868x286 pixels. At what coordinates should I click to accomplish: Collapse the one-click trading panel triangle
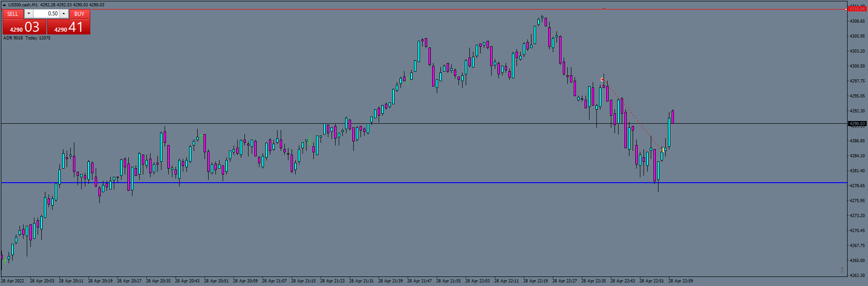tap(4, 5)
